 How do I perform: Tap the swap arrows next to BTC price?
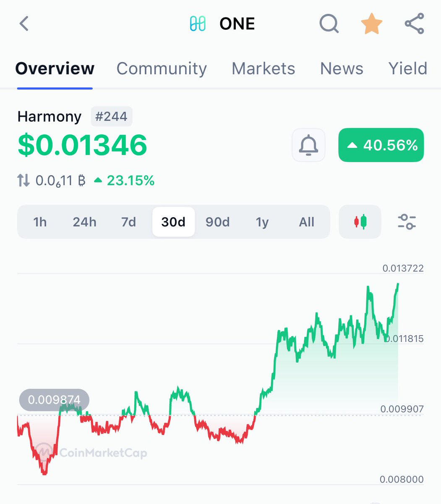pos(23,181)
